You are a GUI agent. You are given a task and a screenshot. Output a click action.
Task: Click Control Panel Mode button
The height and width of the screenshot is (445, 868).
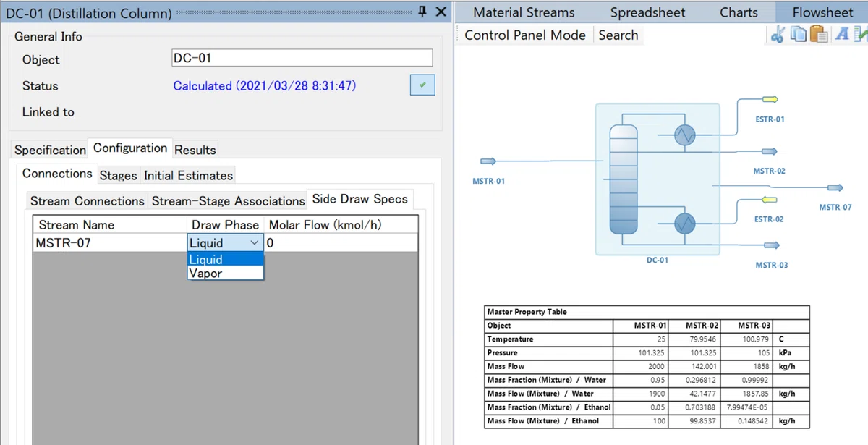click(525, 35)
